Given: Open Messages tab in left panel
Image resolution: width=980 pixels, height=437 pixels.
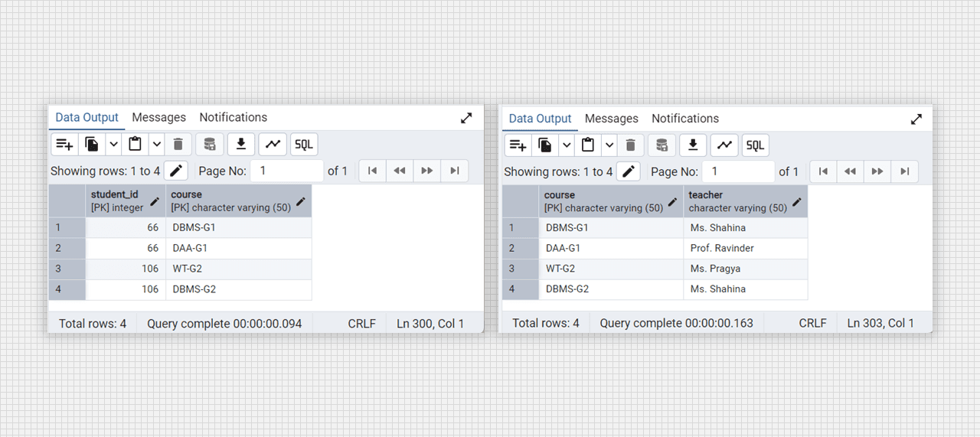Looking at the screenshot, I should pos(159,117).
